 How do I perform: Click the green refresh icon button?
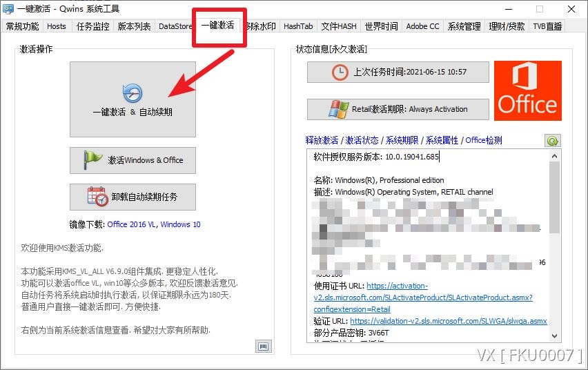[552, 141]
